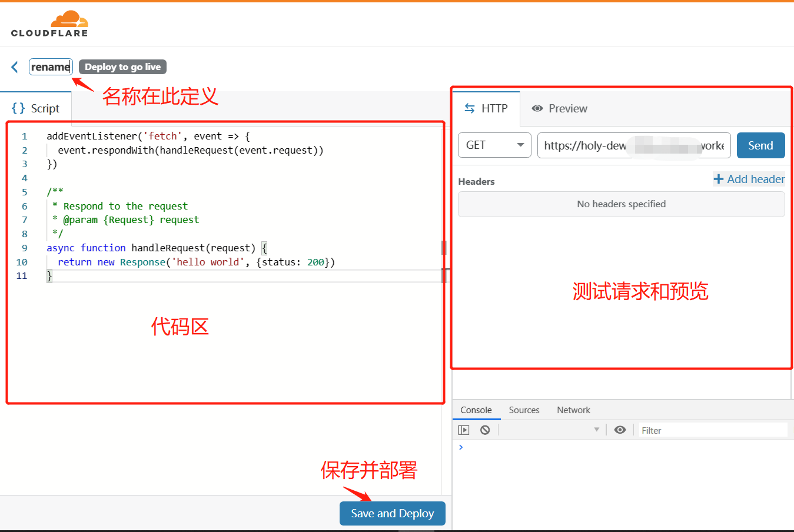This screenshot has height=532, width=794.
Task: Click the Cloudflare logo
Action: pyautogui.click(x=49, y=24)
